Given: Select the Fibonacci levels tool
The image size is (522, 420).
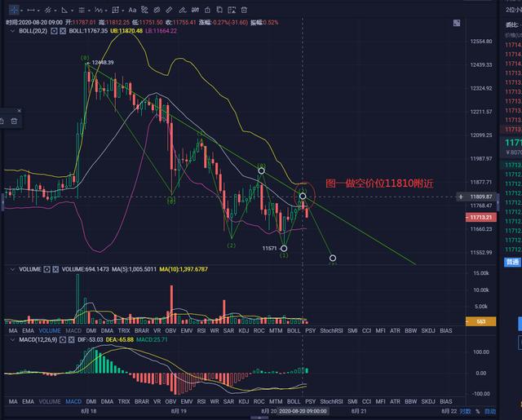Looking at the screenshot, I should 82,11.
